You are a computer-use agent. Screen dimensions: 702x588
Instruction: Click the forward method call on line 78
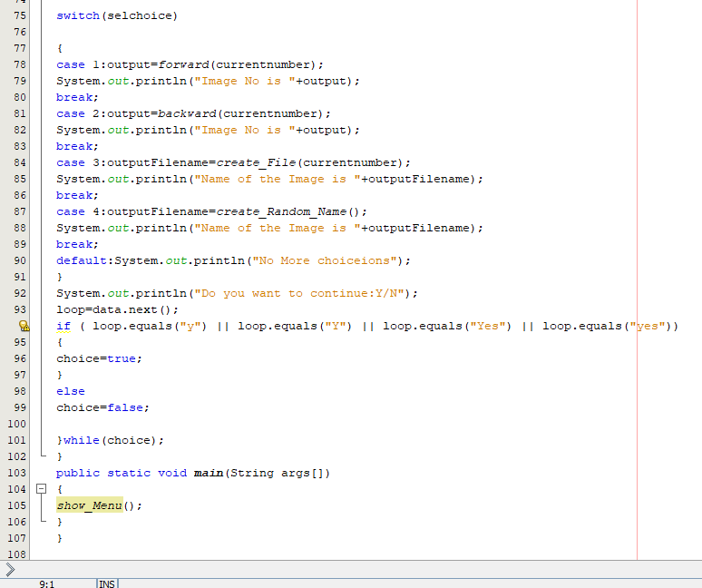(x=183, y=64)
